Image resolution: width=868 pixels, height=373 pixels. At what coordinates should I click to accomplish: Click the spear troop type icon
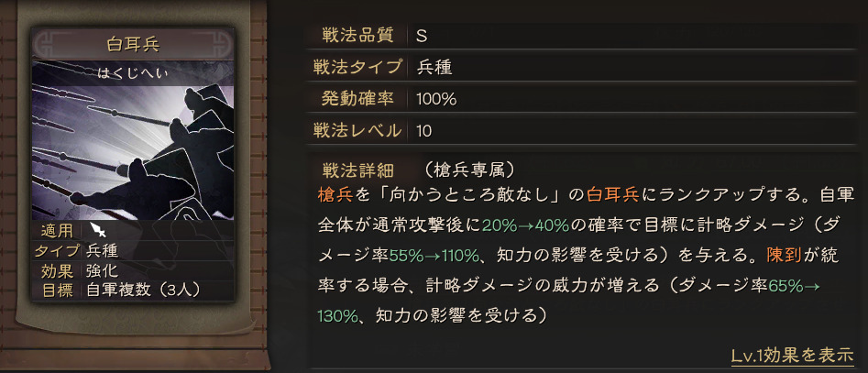point(99,230)
